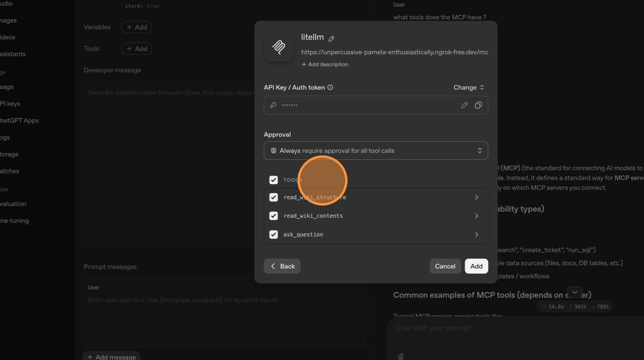Uncheck the read_wiki_structure tool
Image resolution: width=644 pixels, height=360 pixels.
pyautogui.click(x=274, y=198)
